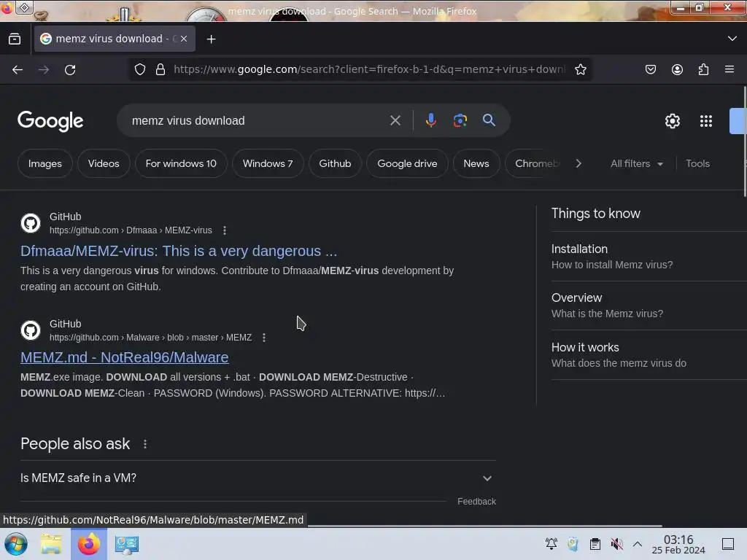747x560 pixels.
Task: Select the Google drive filter chip
Action: [x=407, y=163]
